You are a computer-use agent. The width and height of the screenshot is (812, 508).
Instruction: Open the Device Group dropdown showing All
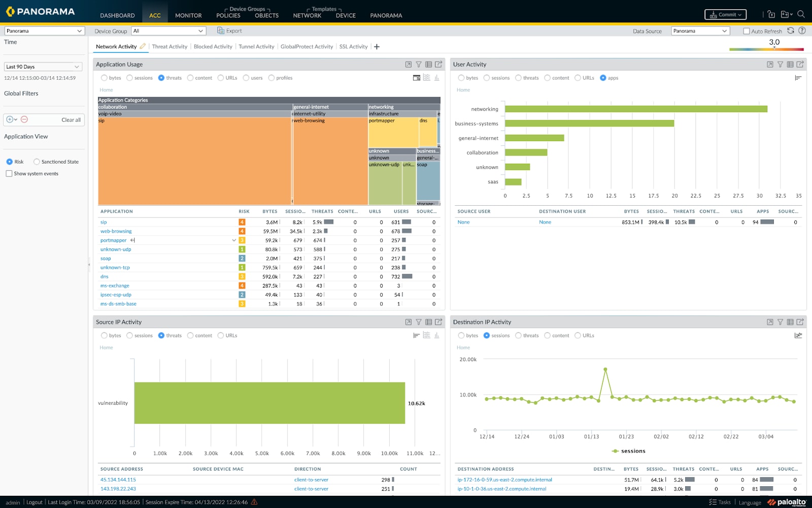pos(168,31)
